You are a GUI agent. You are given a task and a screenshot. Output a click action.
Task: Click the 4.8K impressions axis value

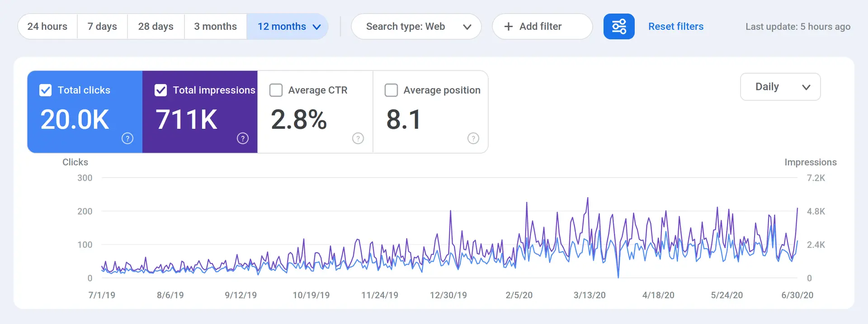[816, 211]
